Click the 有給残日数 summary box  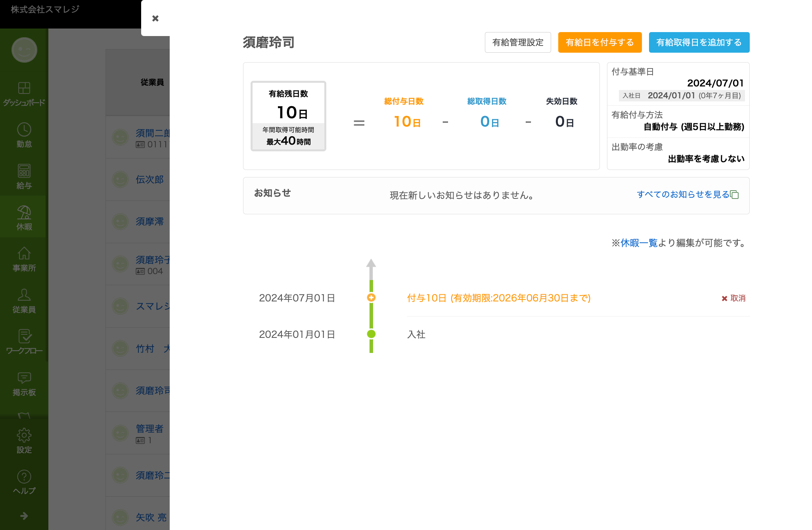[x=288, y=116]
